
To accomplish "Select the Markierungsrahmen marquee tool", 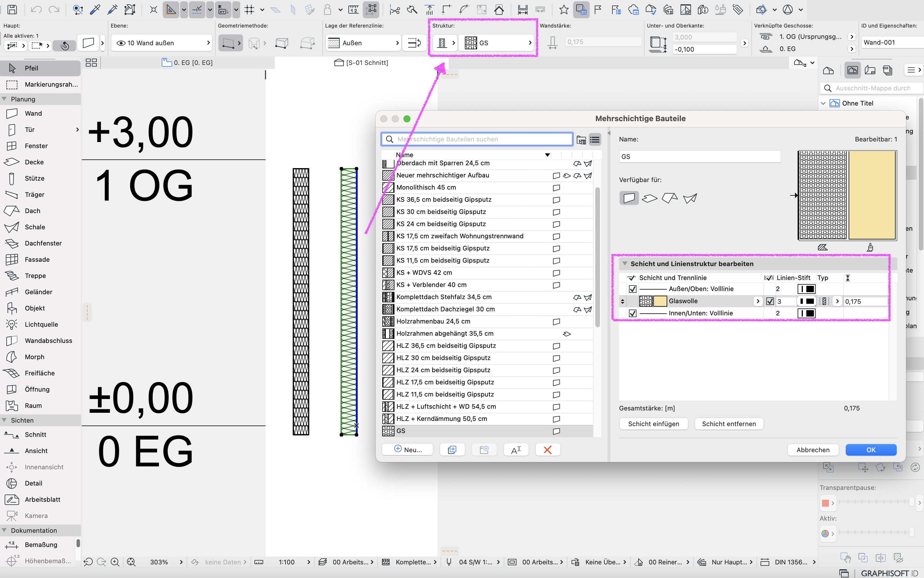I will (40, 84).
